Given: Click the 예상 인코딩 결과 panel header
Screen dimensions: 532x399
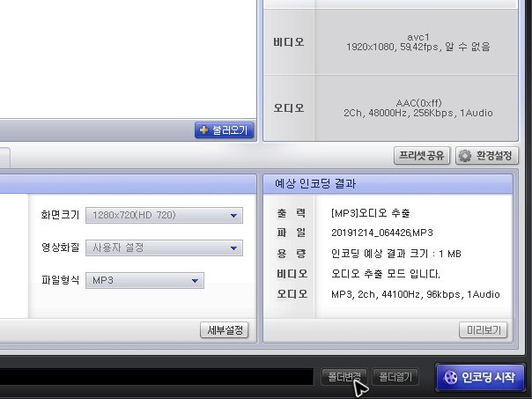Looking at the screenshot, I should (388, 184).
